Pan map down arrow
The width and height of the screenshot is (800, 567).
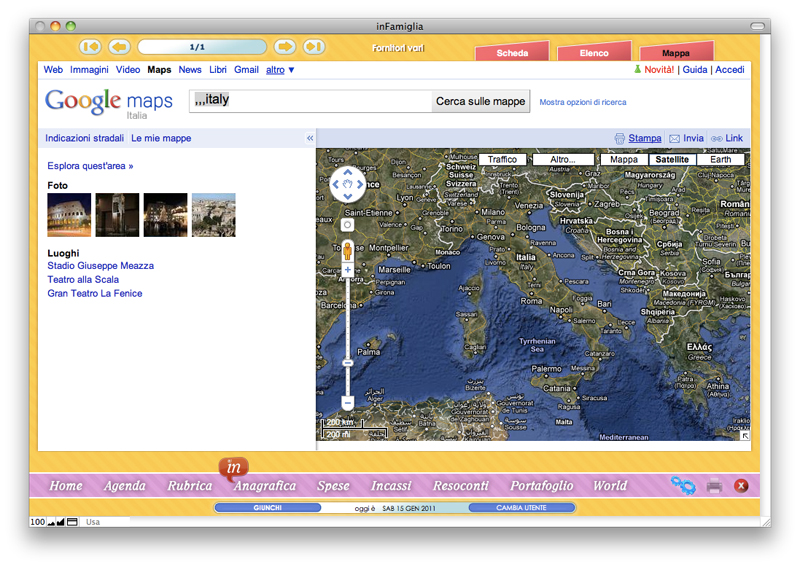click(348, 196)
